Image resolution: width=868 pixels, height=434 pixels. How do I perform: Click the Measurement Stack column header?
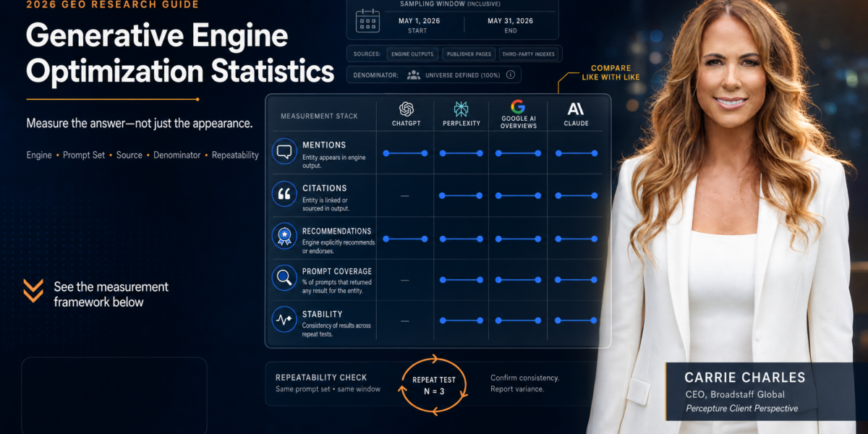(x=319, y=116)
